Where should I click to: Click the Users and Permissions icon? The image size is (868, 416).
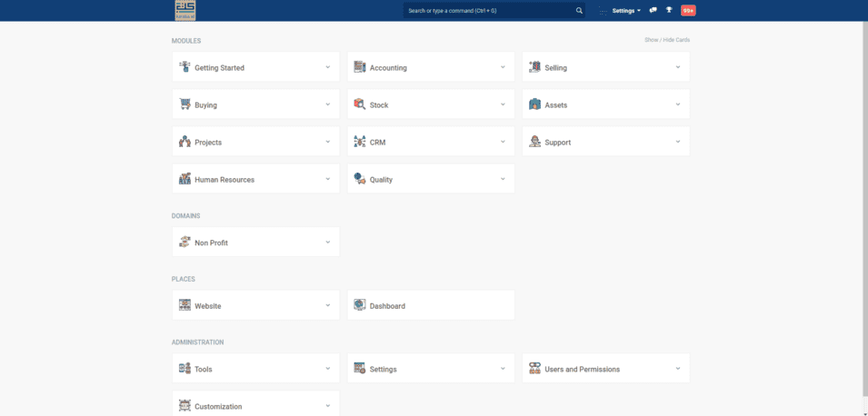(534, 368)
